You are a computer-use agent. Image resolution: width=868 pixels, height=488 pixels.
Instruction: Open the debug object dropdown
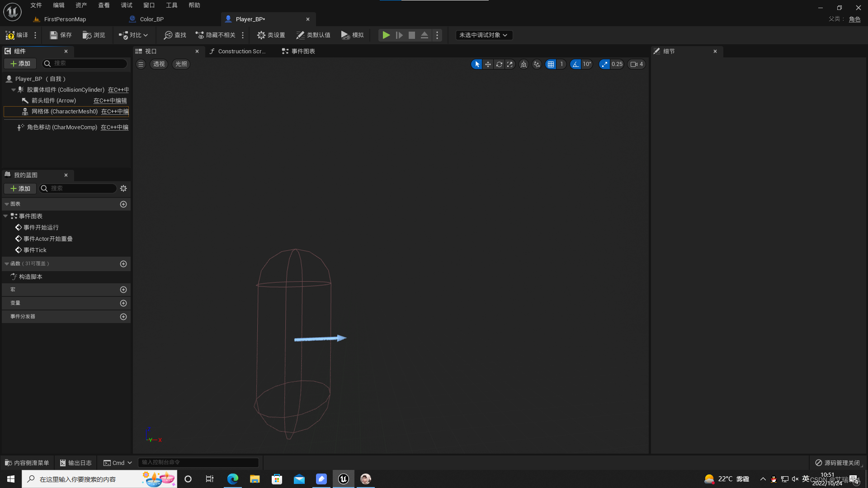coord(484,35)
